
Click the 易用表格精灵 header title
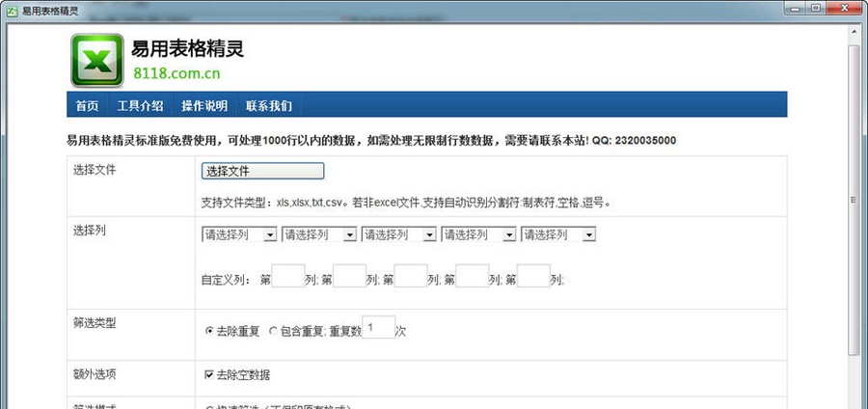tap(187, 48)
